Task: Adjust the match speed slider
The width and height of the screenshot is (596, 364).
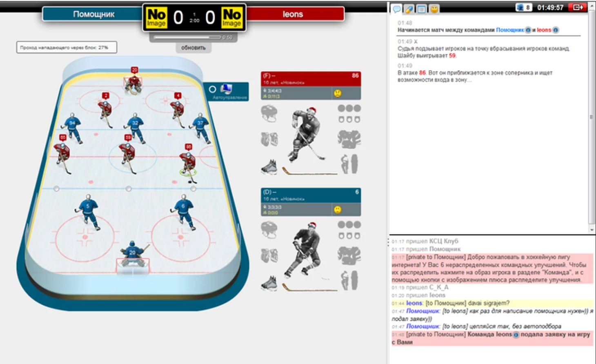Action: [x=187, y=37]
